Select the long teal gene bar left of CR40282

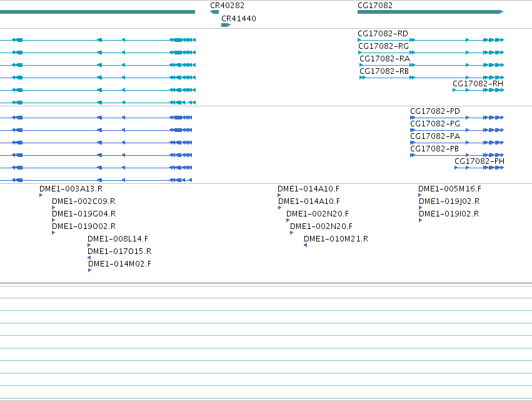coord(98,12)
